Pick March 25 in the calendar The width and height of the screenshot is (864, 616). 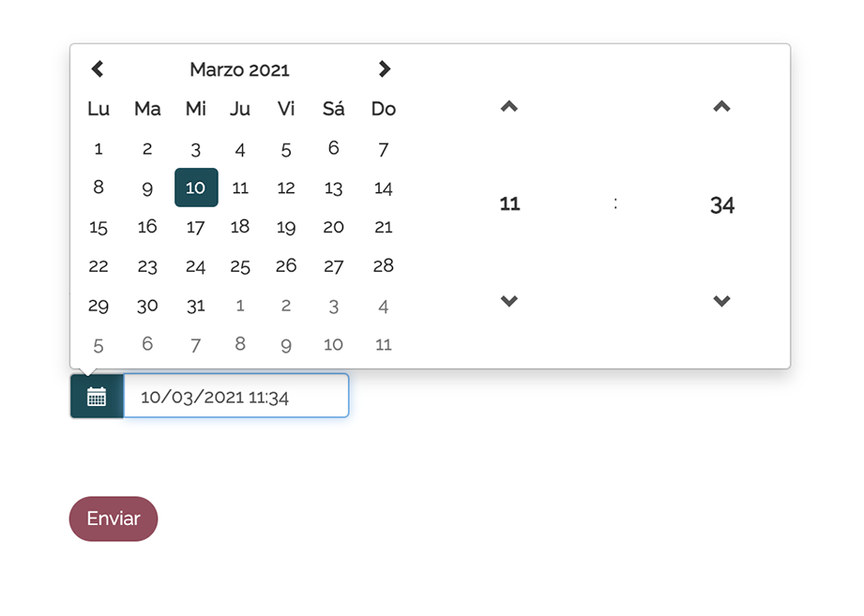(240, 266)
